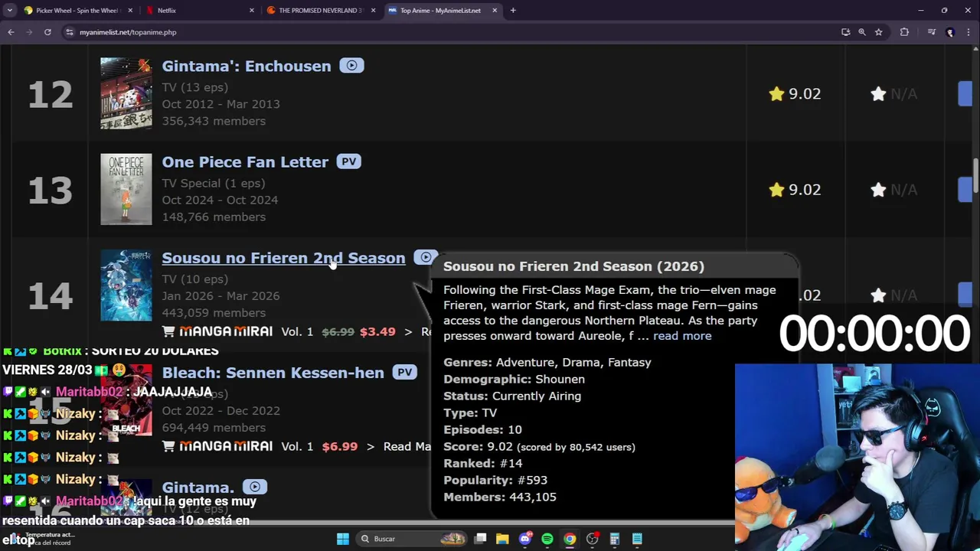
Task: Open the media control icon in Chrome toolbar
Action: (x=932, y=32)
